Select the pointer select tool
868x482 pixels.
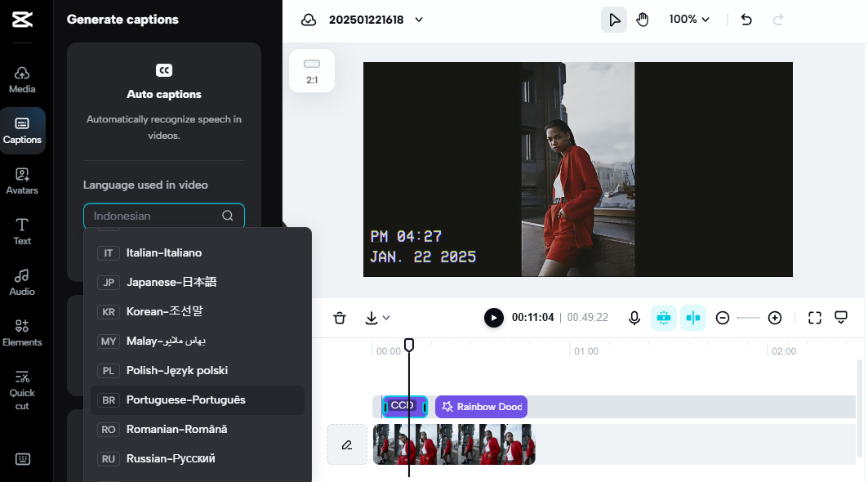pos(614,20)
